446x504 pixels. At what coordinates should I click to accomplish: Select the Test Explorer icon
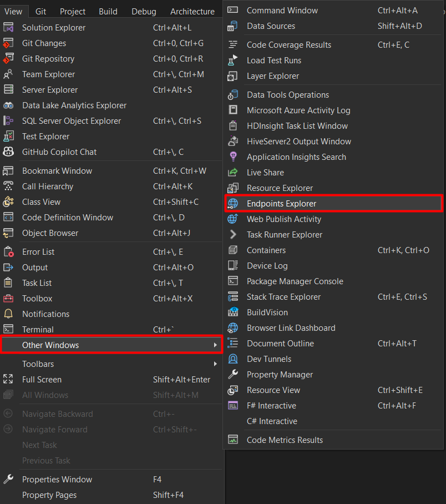coord(8,136)
